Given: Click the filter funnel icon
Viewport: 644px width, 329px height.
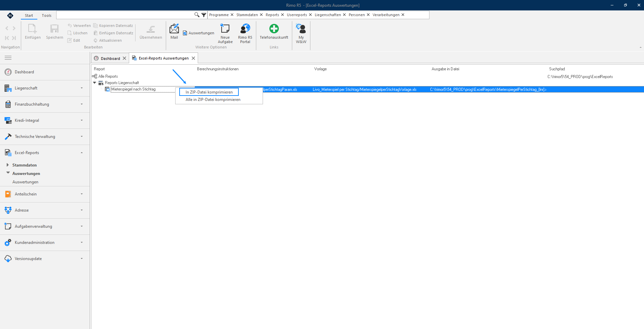Looking at the screenshot, I should 204,15.
